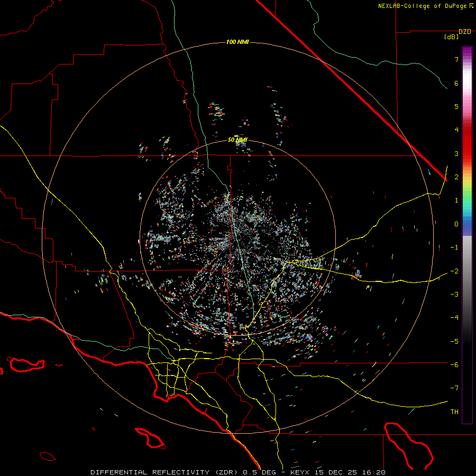Click the gray band near -2 dB
The width and height of the screenshot is (476, 476).
[466, 270]
